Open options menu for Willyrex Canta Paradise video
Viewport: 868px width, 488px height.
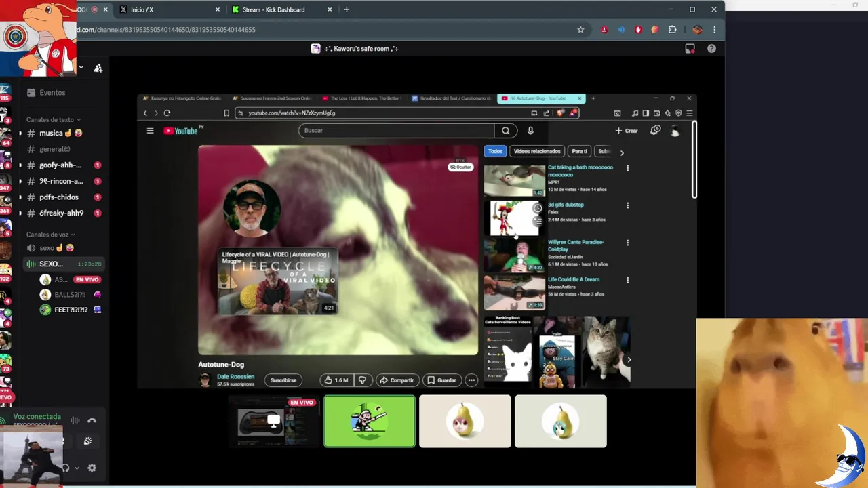tap(627, 243)
